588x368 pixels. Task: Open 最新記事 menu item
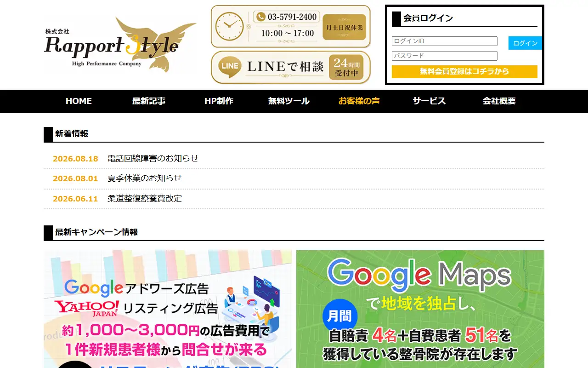coord(149,101)
